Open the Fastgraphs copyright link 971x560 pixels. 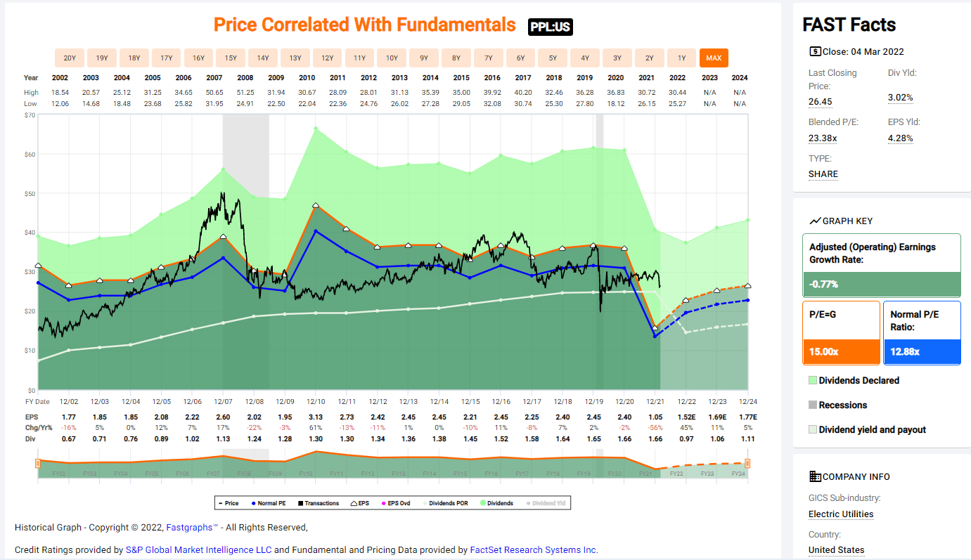pos(192,527)
